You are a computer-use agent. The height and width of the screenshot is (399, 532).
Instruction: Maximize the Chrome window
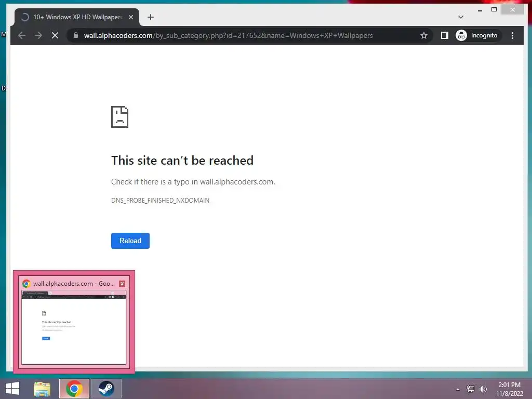pos(494,10)
